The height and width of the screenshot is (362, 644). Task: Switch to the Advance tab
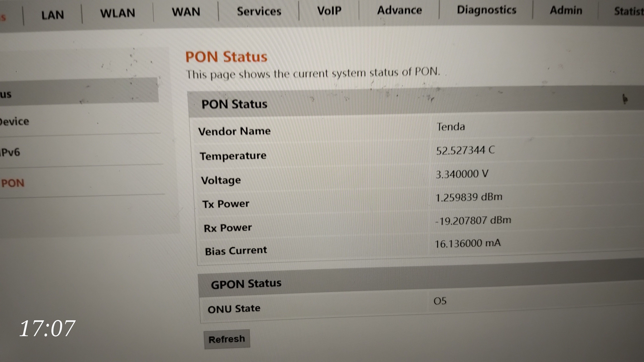click(x=400, y=10)
